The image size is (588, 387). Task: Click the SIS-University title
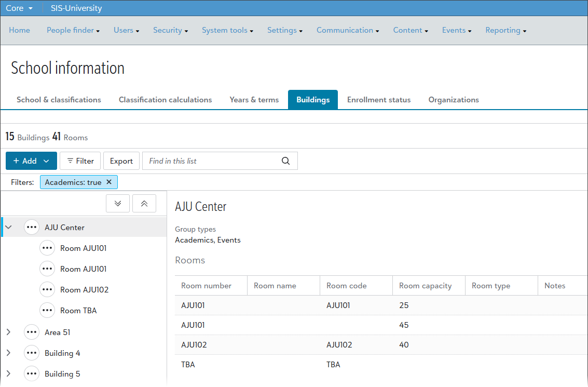[76, 8]
